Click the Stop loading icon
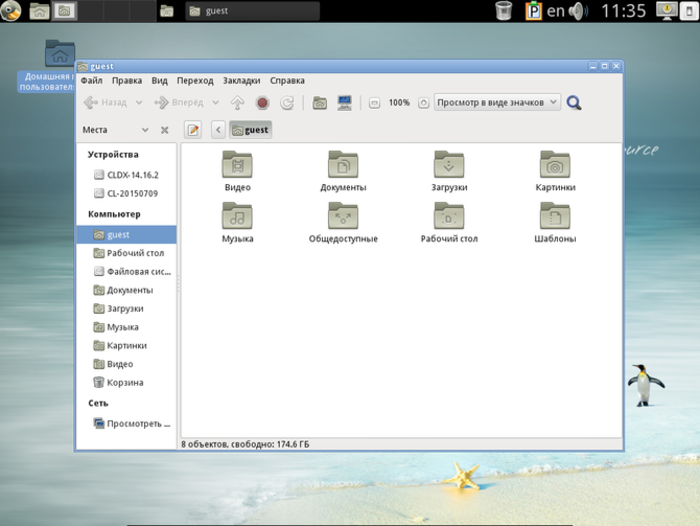Viewport: 700px width, 526px height. (x=262, y=102)
